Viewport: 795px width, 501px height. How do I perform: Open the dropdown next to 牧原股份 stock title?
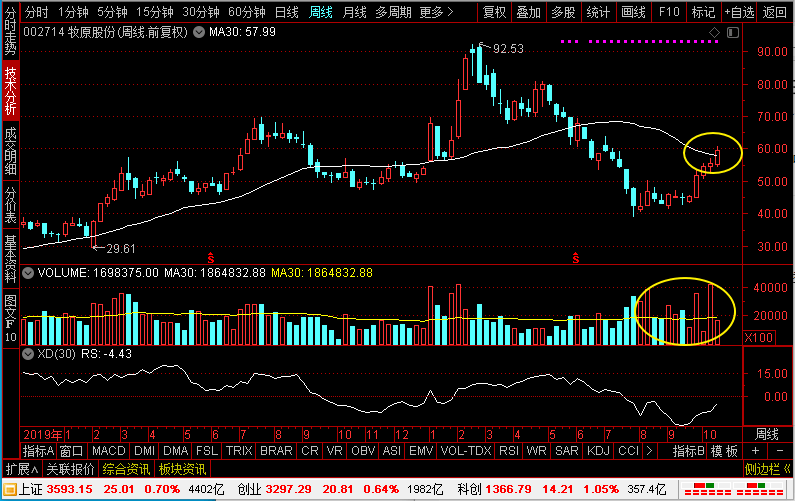tap(199, 32)
